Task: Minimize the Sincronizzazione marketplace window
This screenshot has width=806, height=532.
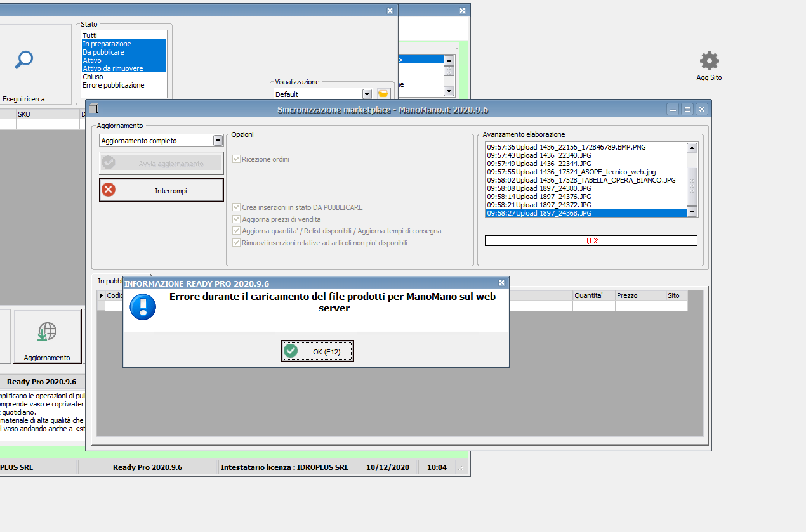Action: click(673, 109)
